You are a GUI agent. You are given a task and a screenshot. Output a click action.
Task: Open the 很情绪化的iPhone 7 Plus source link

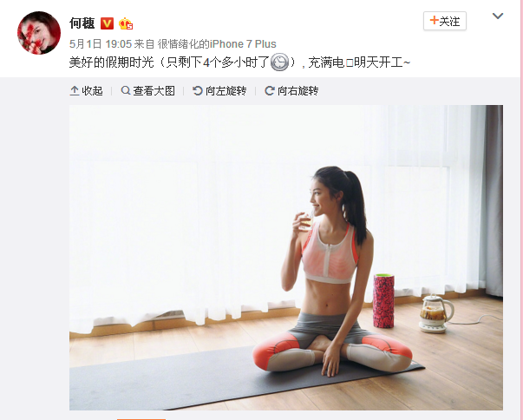tap(217, 44)
